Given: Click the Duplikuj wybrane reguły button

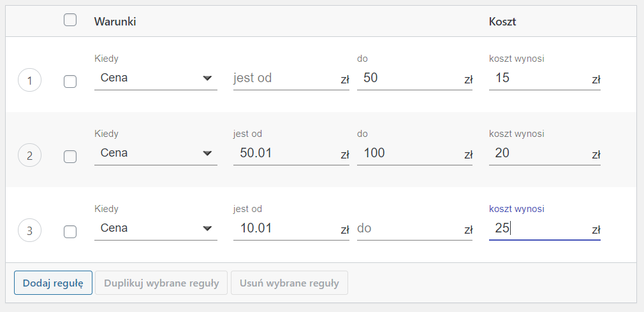Looking at the screenshot, I should click(x=161, y=283).
